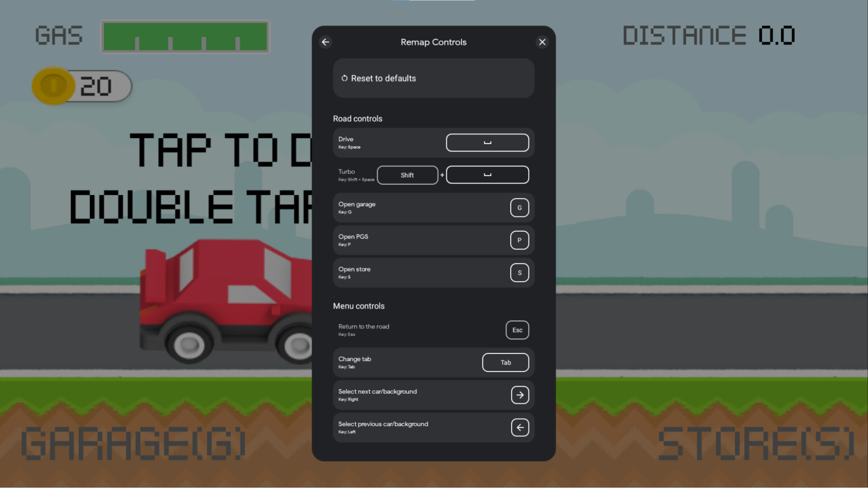The image size is (868, 488).
Task: Click the Drive key remap button
Action: point(487,142)
